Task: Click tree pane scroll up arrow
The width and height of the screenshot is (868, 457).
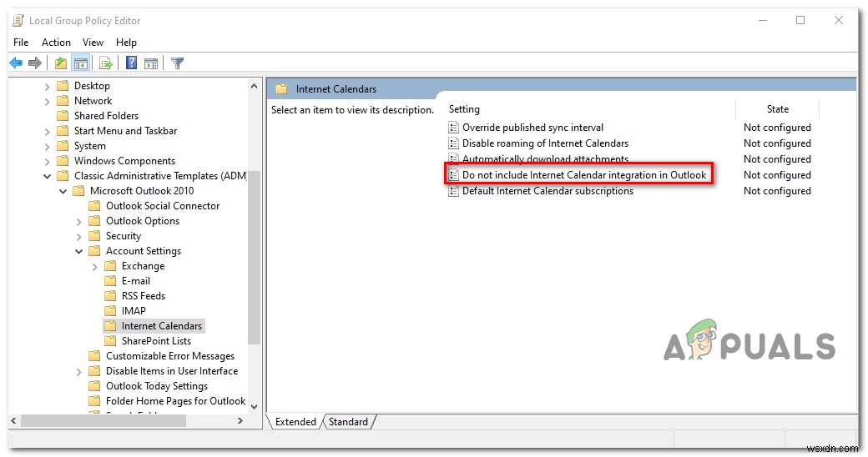Action: coord(254,86)
